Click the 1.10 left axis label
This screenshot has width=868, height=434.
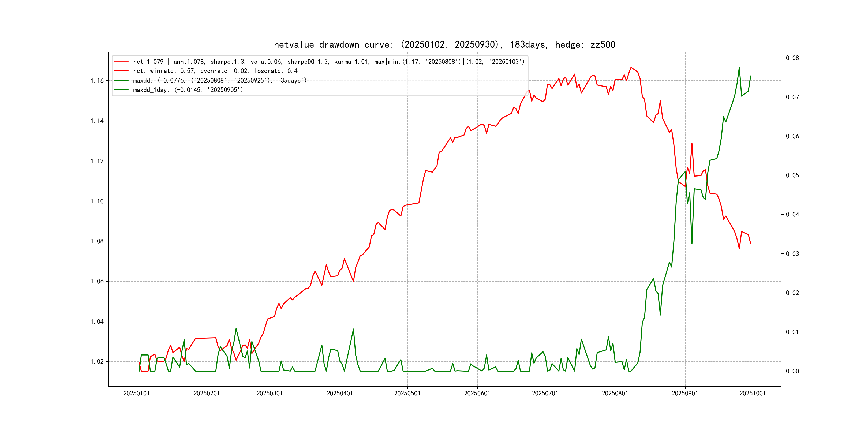[97, 201]
